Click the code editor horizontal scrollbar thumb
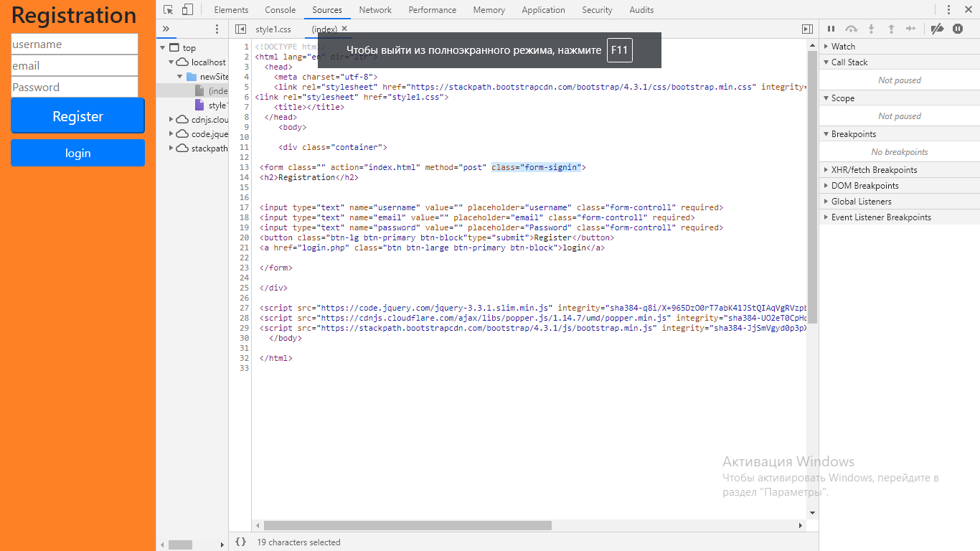This screenshot has height=551, width=980. coord(407,525)
